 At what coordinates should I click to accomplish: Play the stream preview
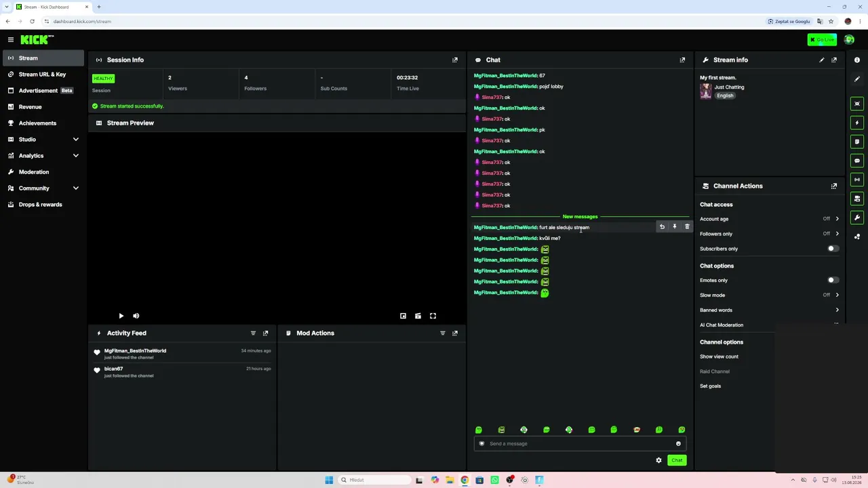(x=121, y=316)
